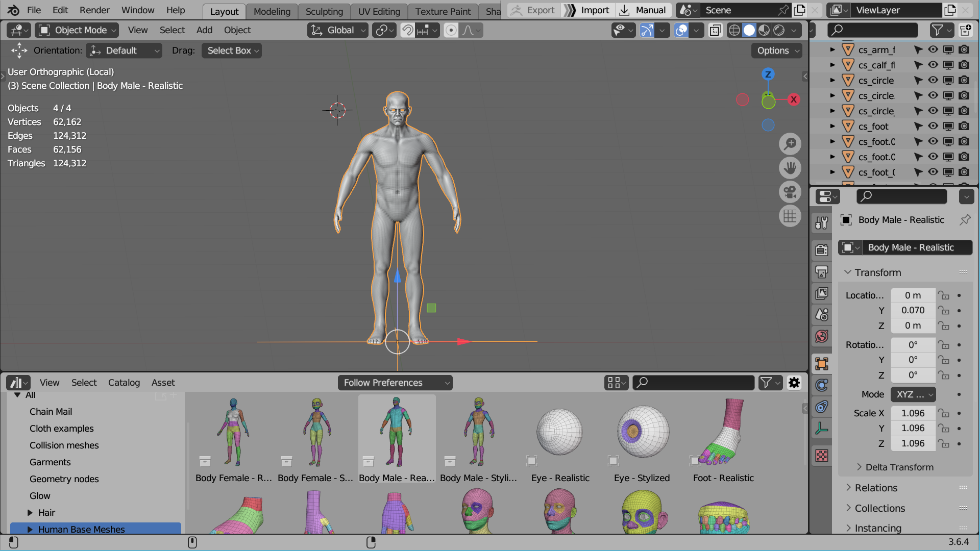
Task: Lock the Scale X value
Action: (x=944, y=413)
